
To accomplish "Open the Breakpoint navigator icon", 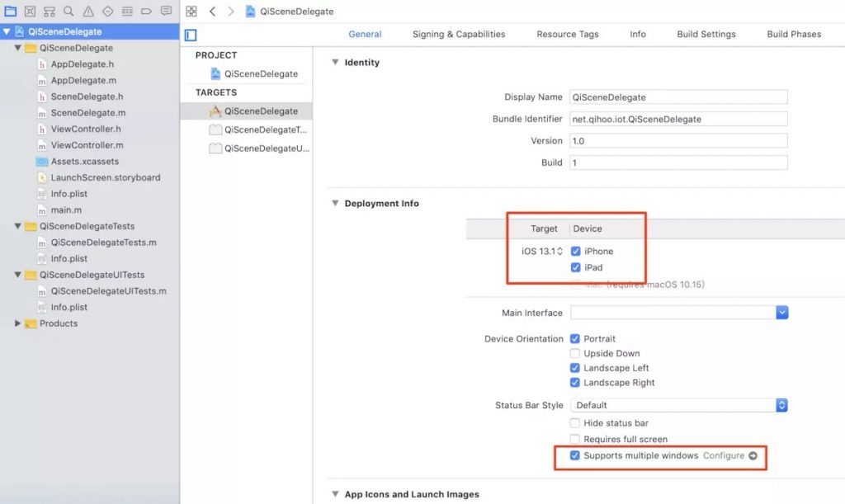I will (x=147, y=11).
